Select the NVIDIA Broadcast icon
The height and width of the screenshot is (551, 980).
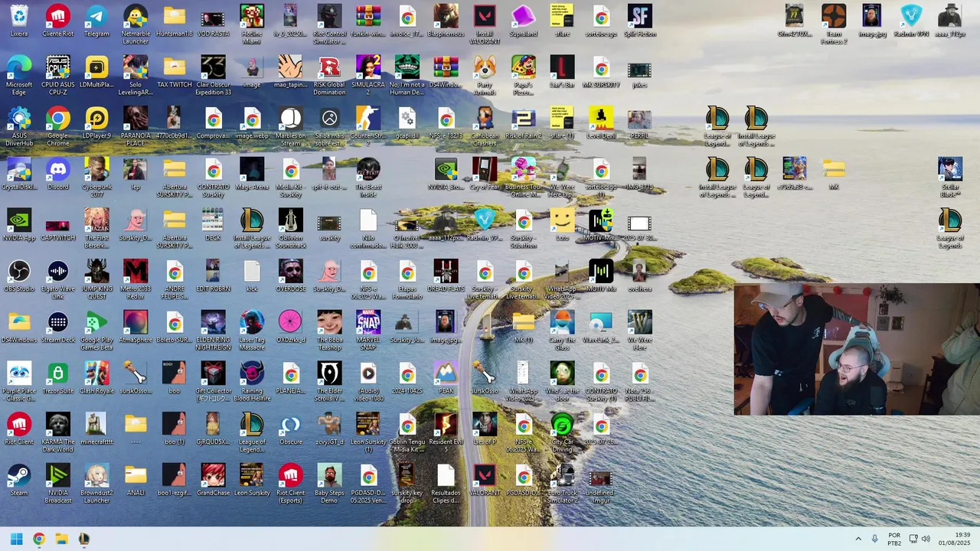click(x=58, y=484)
